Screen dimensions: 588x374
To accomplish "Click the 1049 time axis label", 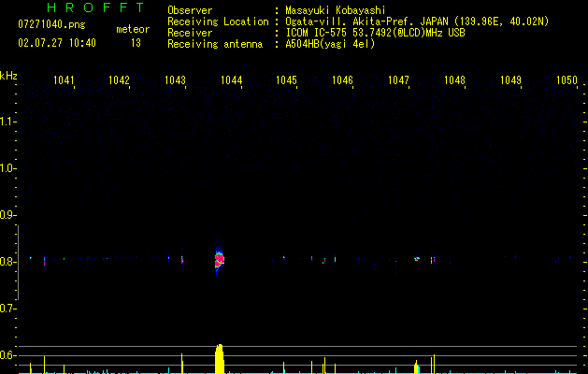I will pos(510,80).
